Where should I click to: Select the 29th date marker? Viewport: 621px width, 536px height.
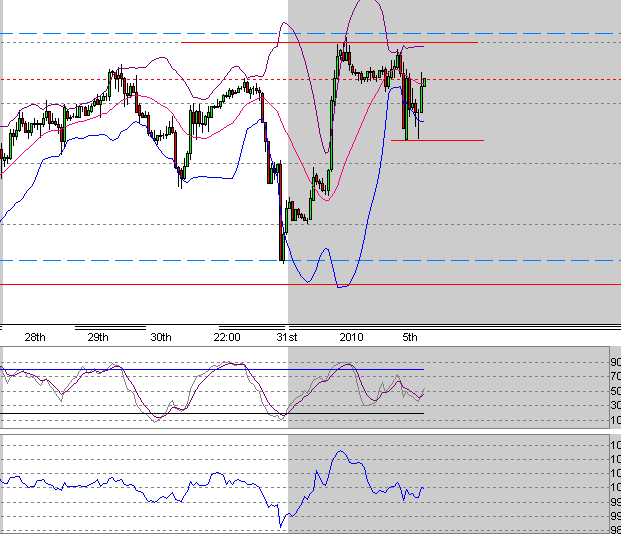98,338
